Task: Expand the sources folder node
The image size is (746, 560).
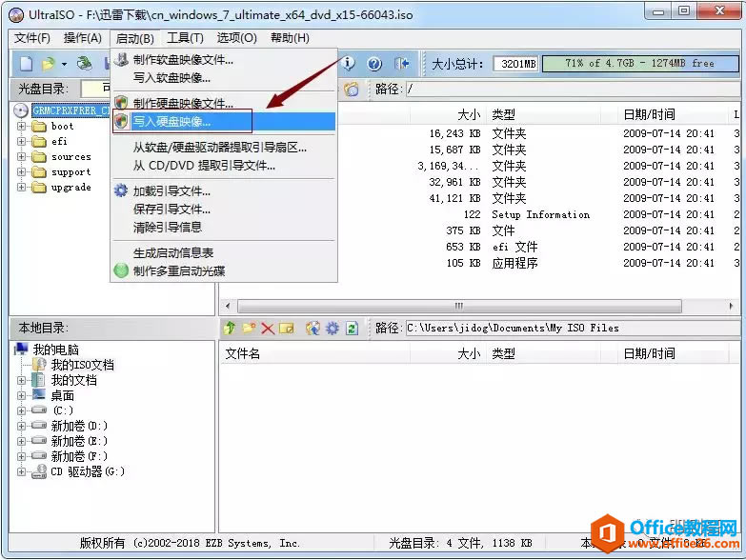Action: (21, 156)
